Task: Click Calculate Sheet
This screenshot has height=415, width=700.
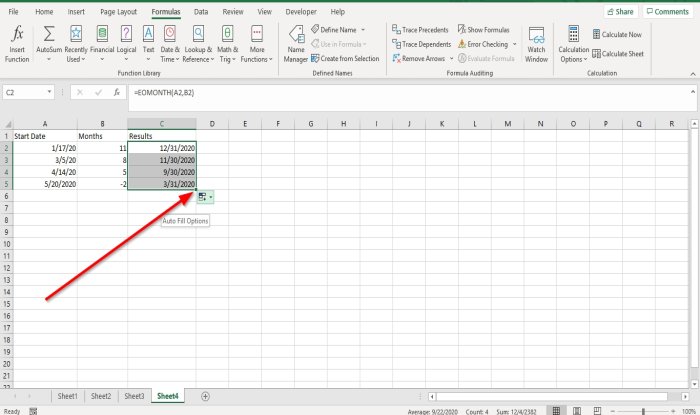Action: [618, 54]
